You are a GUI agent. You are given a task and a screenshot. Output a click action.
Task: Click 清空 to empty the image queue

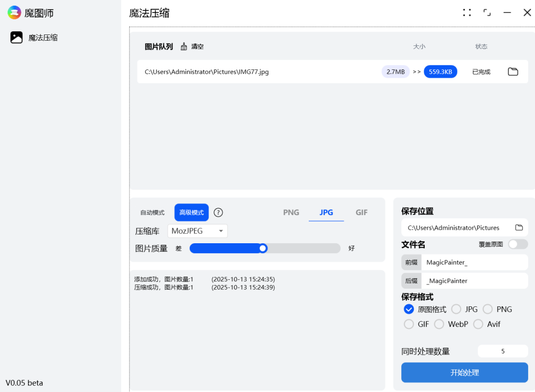[197, 46]
